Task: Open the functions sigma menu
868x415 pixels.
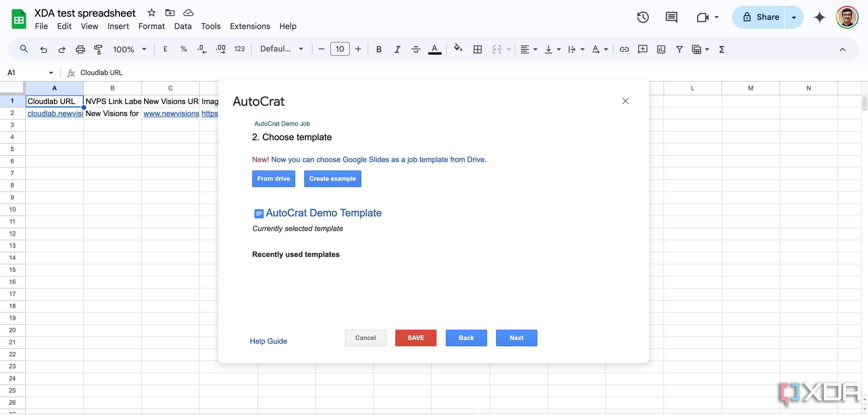Action: click(x=722, y=49)
